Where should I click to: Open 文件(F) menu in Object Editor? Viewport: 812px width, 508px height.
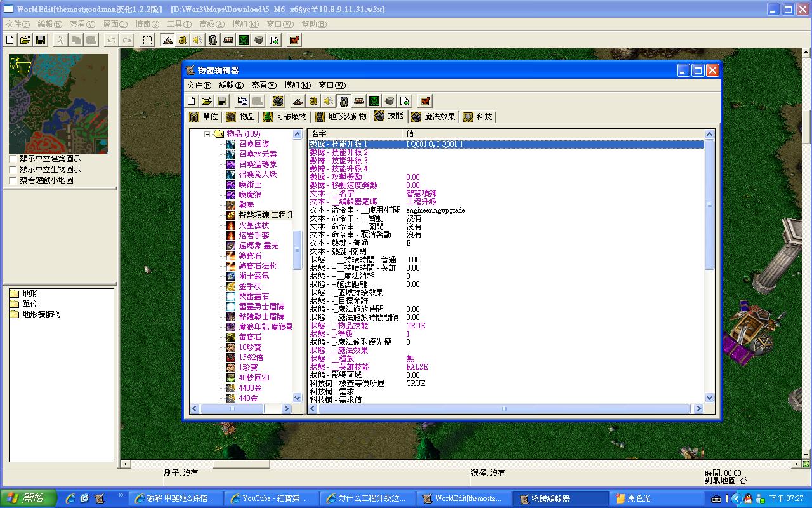[199, 85]
